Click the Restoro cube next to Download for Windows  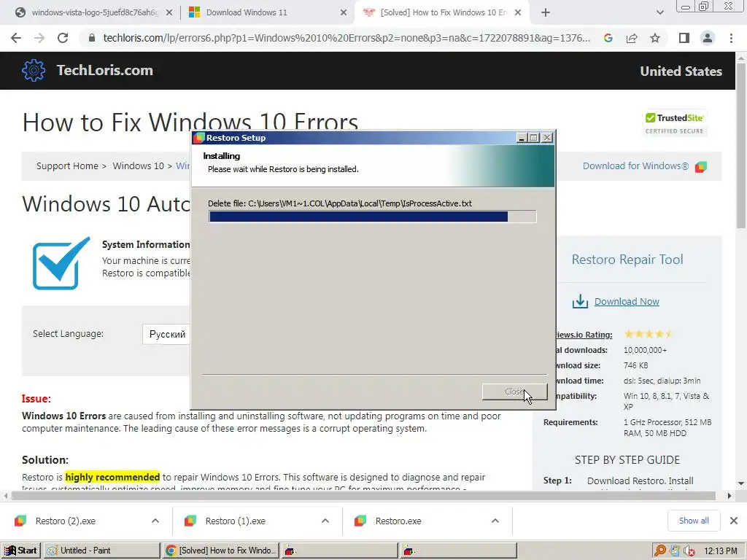click(701, 167)
